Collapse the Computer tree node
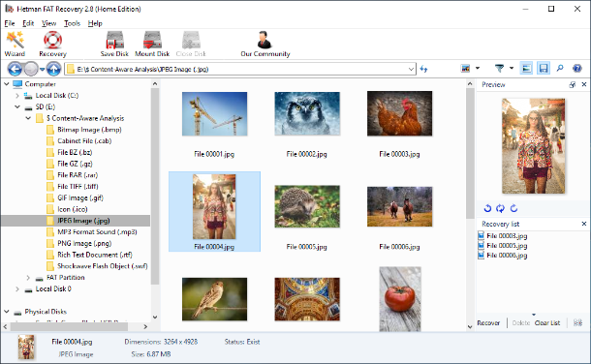 click(7, 84)
